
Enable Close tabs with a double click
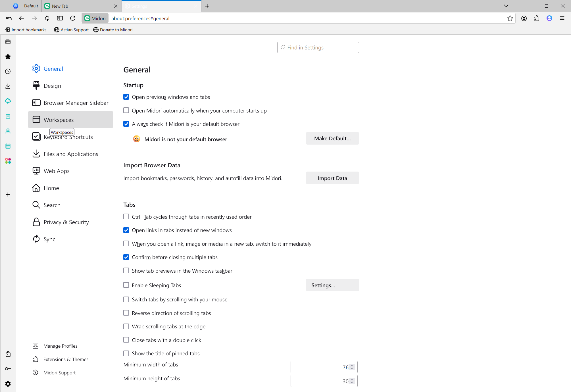(126, 340)
